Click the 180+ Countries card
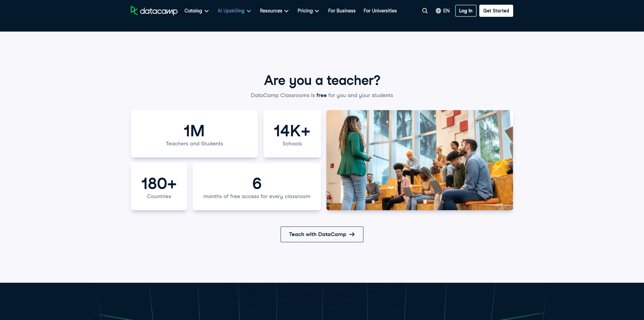 click(159, 187)
